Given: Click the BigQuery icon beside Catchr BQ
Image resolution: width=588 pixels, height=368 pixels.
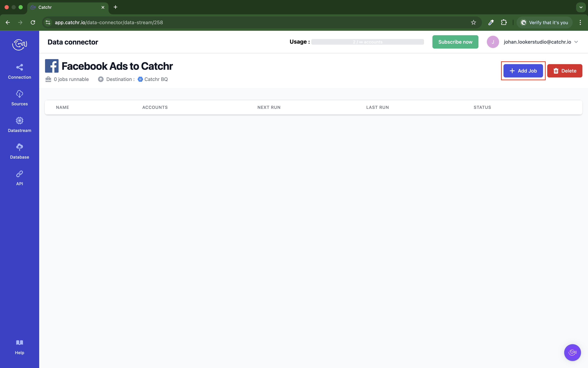Looking at the screenshot, I should (140, 79).
